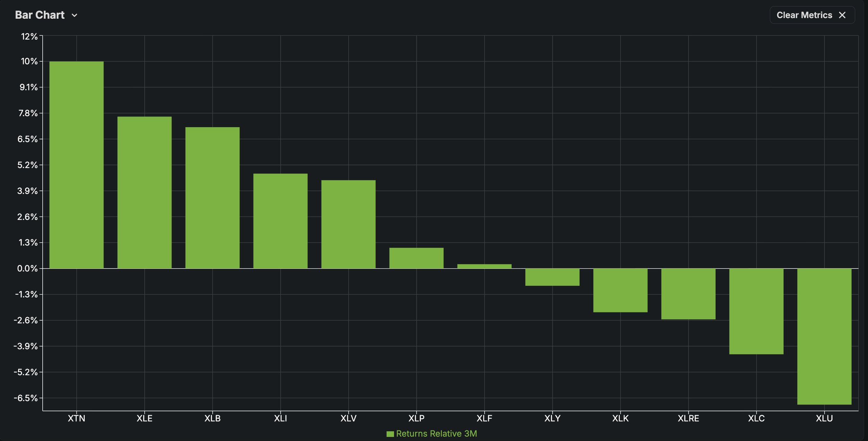Click the chevron beside Bar Chart title

tap(74, 15)
